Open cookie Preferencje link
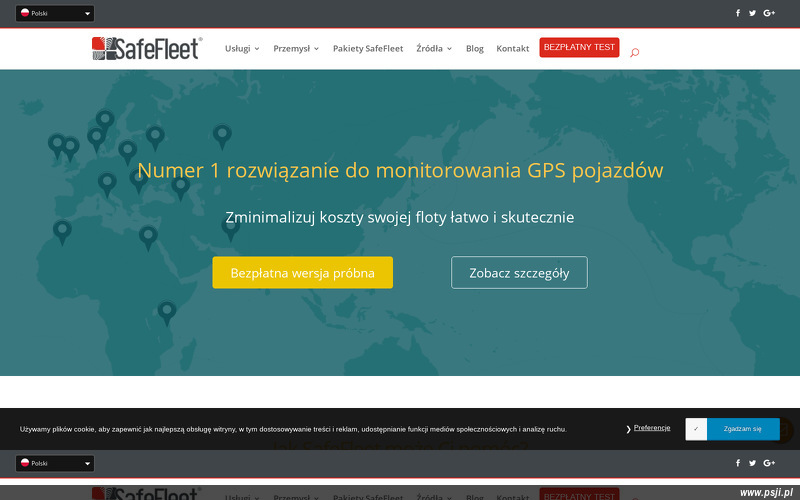The width and height of the screenshot is (800, 500). [652, 428]
